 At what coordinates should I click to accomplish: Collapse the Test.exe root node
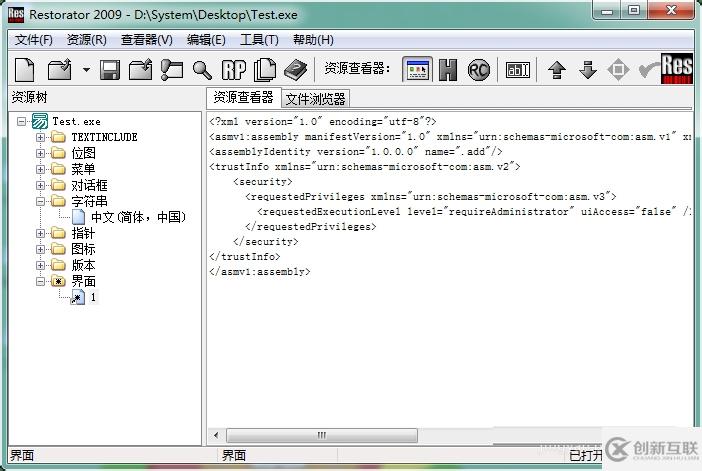[x=21, y=121]
